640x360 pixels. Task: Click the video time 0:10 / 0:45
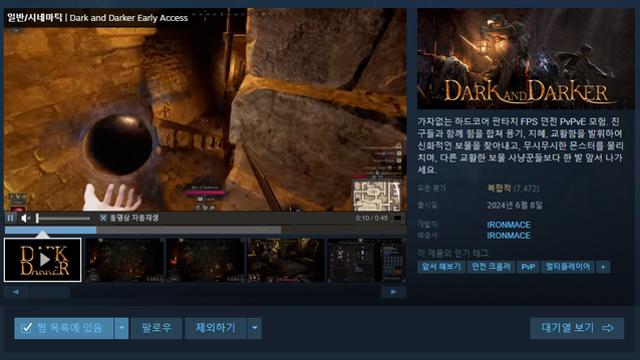coord(371,218)
